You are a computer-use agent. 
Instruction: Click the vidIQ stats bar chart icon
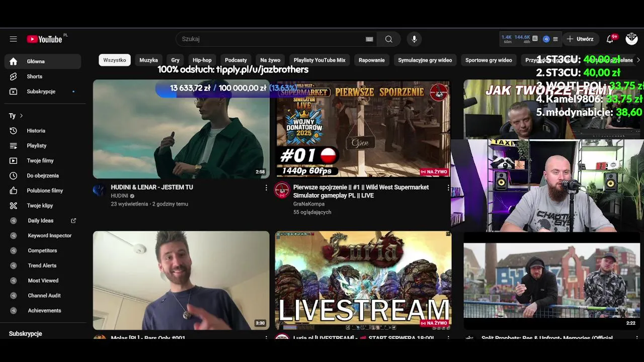click(535, 39)
